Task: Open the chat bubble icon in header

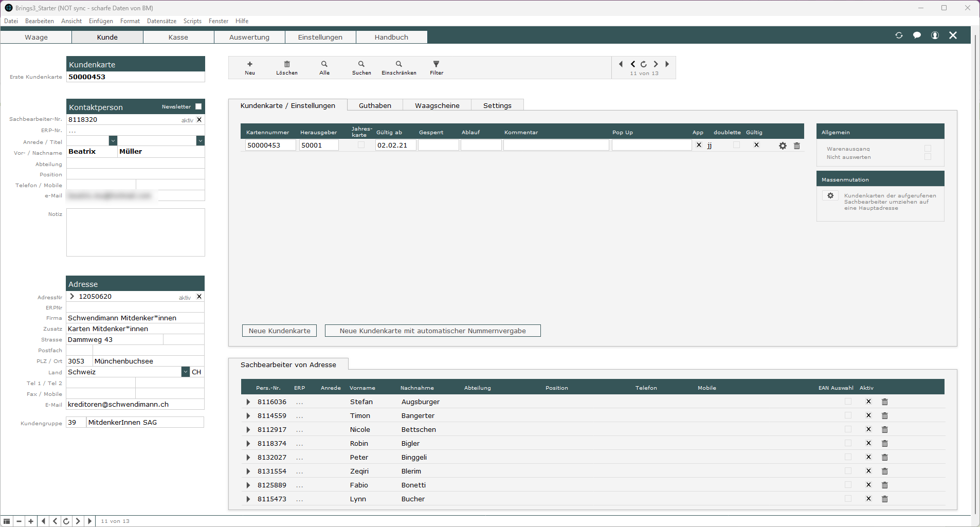Action: [917, 35]
